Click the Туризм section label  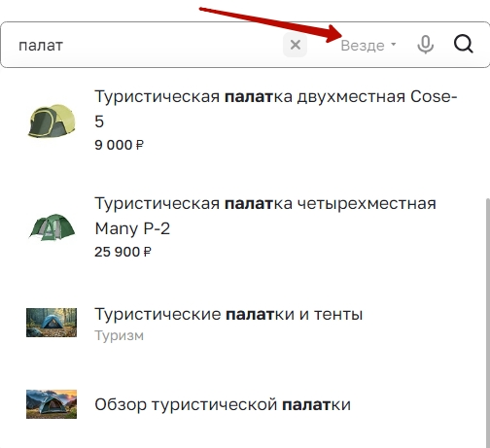[119, 336]
